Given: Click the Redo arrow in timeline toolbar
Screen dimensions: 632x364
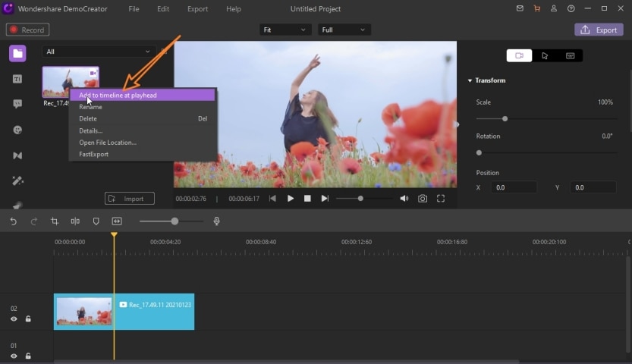Looking at the screenshot, I should tap(34, 221).
